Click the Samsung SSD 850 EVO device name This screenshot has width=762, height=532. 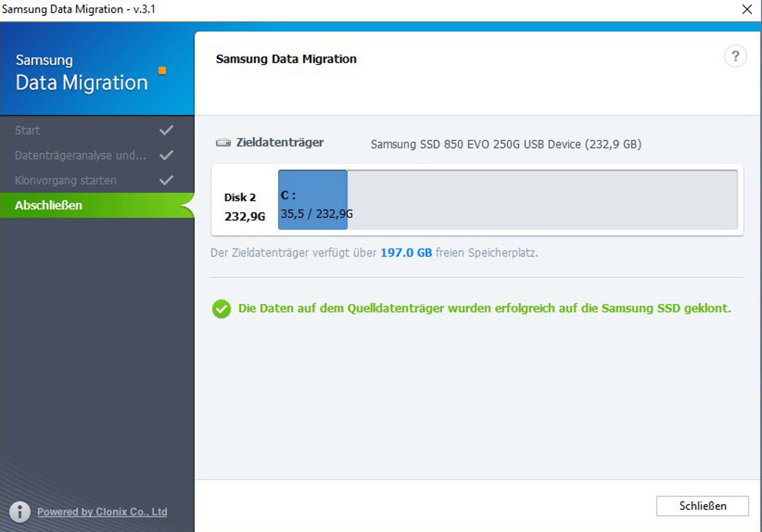[x=506, y=144]
